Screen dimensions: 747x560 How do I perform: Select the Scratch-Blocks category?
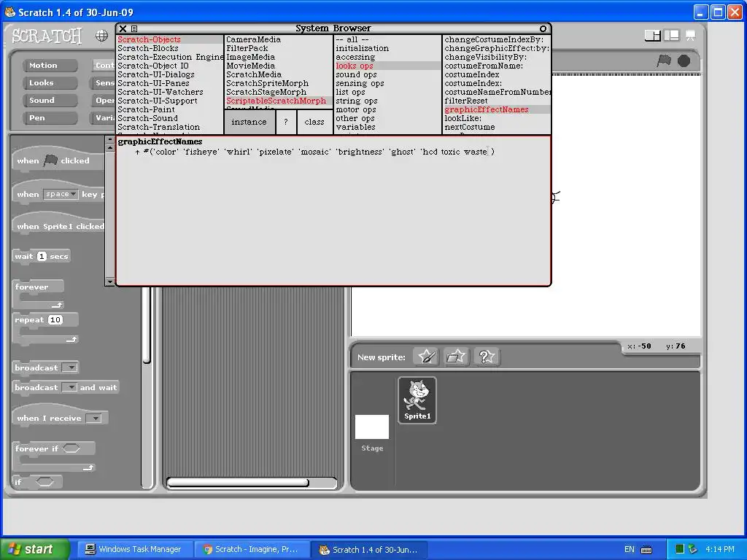tap(170, 48)
